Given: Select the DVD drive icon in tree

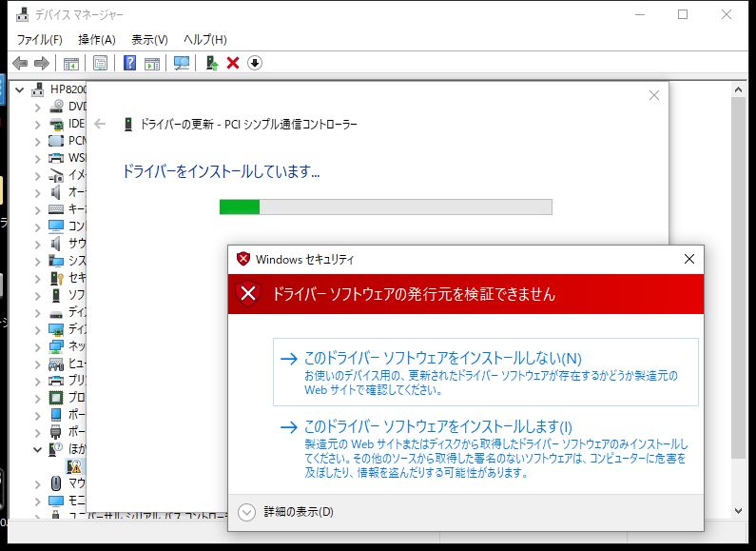Looking at the screenshot, I should click(x=56, y=107).
